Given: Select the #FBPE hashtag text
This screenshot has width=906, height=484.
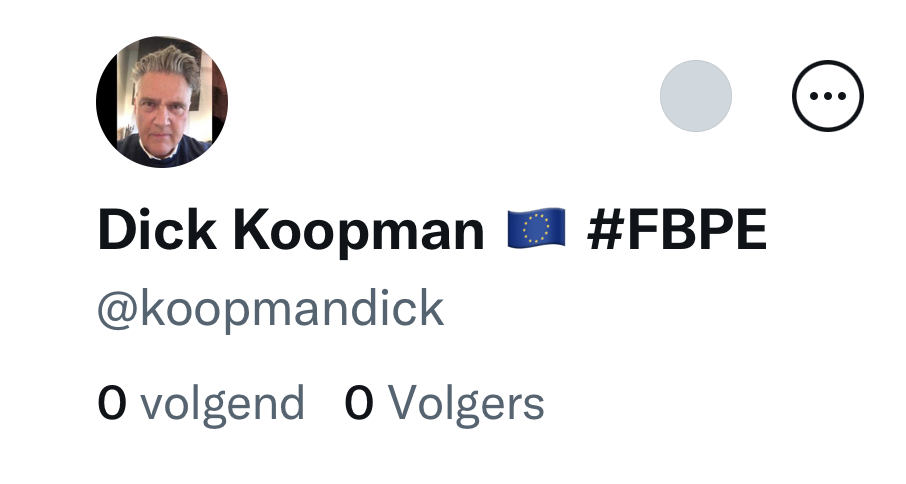Looking at the screenshot, I should (677, 230).
